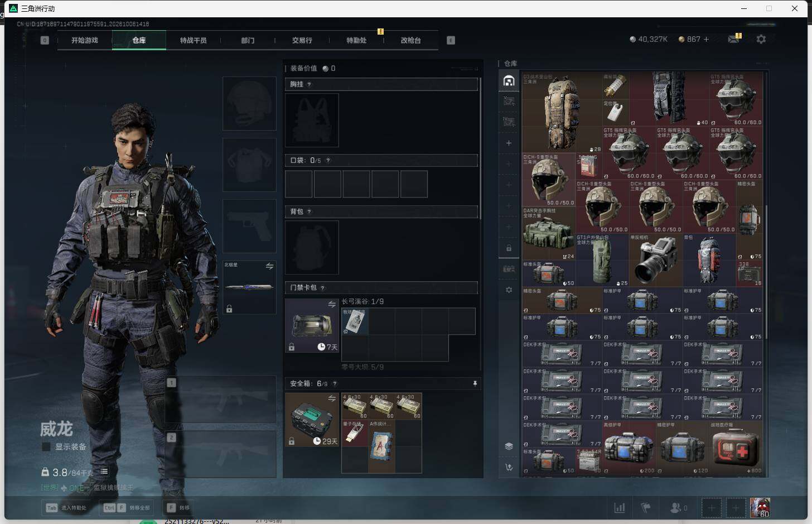Image resolution: width=812 pixels, height=524 pixels.
Task: Click the empty pistol equipment slot
Action: click(x=249, y=226)
